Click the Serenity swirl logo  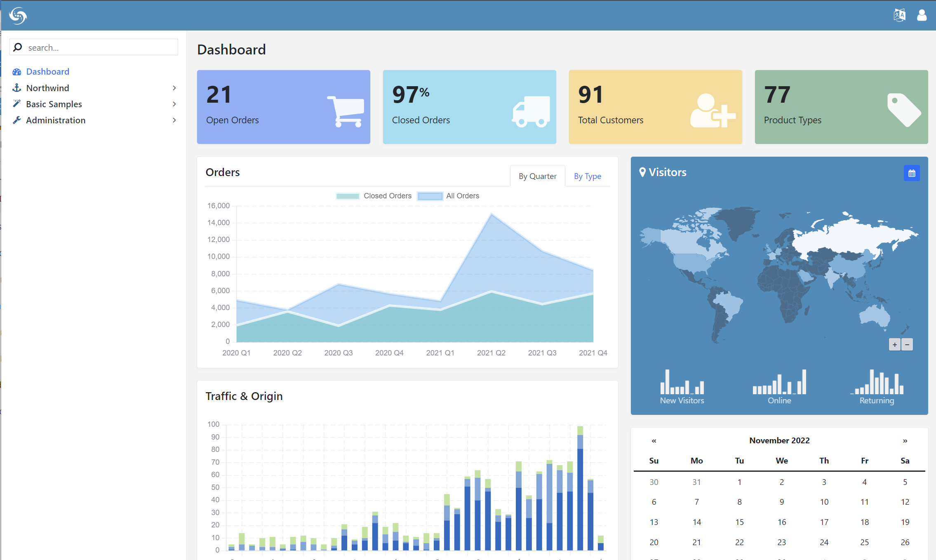pos(18,16)
